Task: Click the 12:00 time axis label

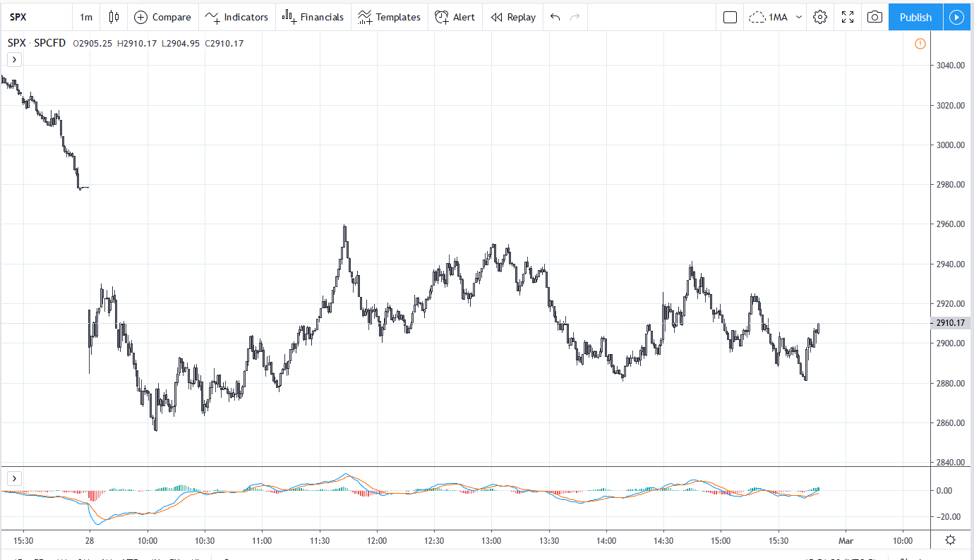Action: click(377, 541)
